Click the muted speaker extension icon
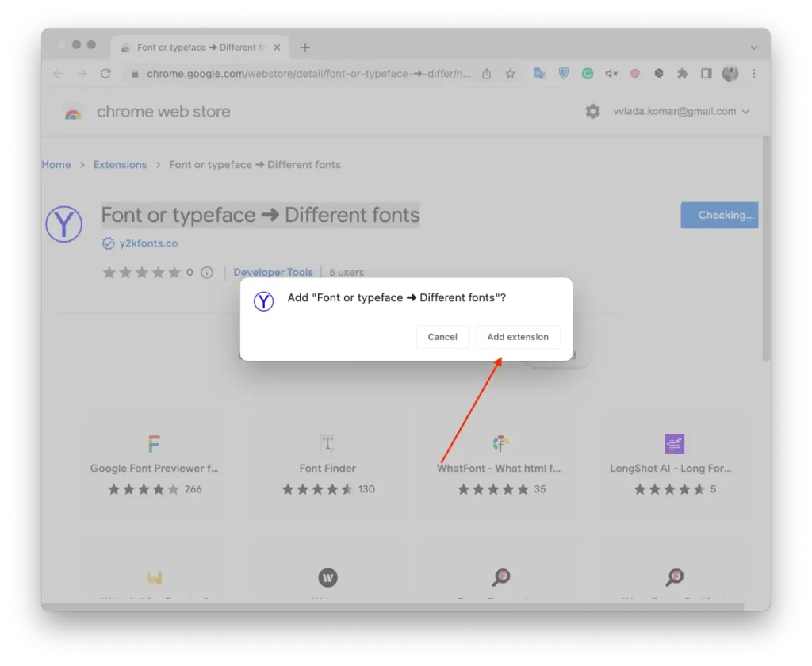This screenshot has height=666, width=812. point(611,74)
